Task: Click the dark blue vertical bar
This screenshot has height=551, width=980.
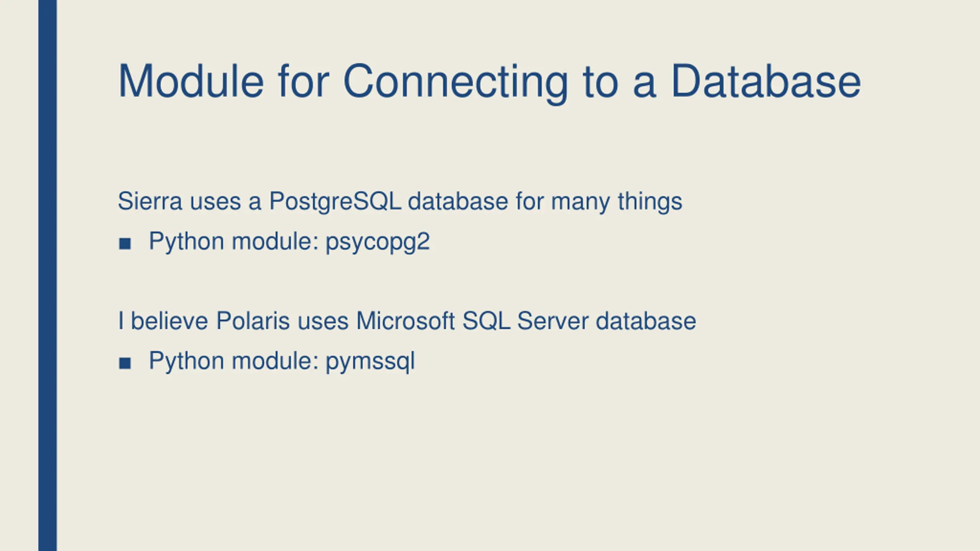Action: click(x=47, y=275)
